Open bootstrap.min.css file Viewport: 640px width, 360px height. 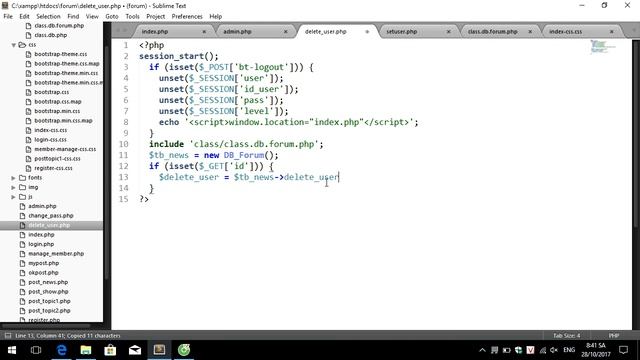click(x=57, y=111)
